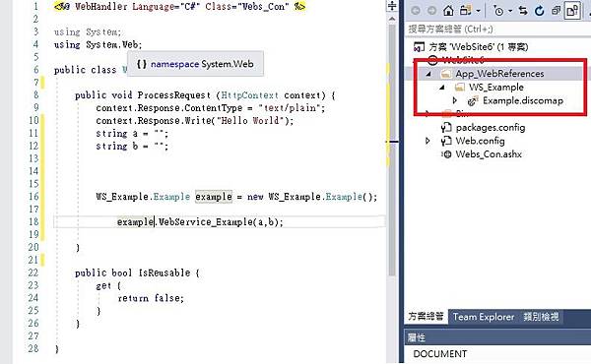591x364 pixels.
Task: Select Web.config in the tree
Action: 481,141
